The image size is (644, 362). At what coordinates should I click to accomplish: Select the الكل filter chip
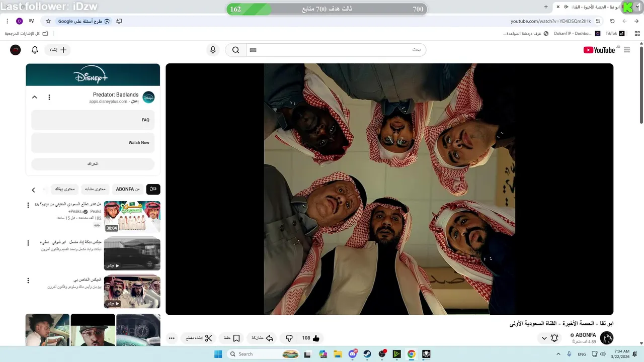tap(153, 189)
